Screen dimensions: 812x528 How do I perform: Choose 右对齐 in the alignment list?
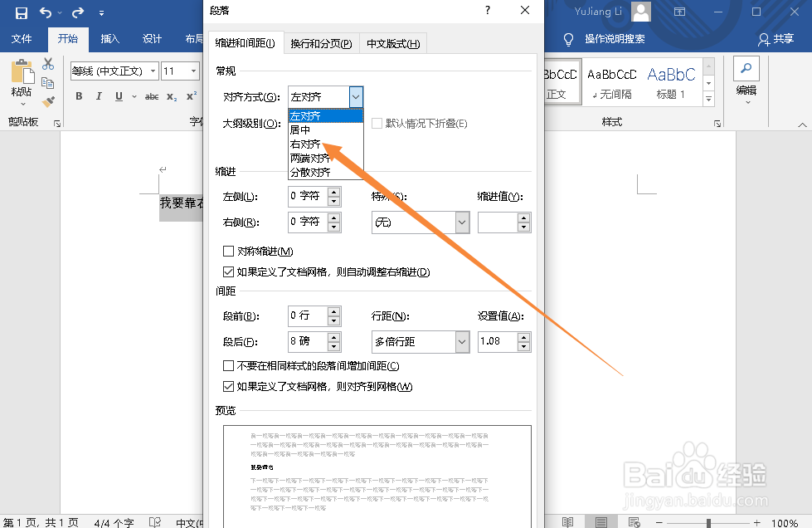tap(326, 144)
